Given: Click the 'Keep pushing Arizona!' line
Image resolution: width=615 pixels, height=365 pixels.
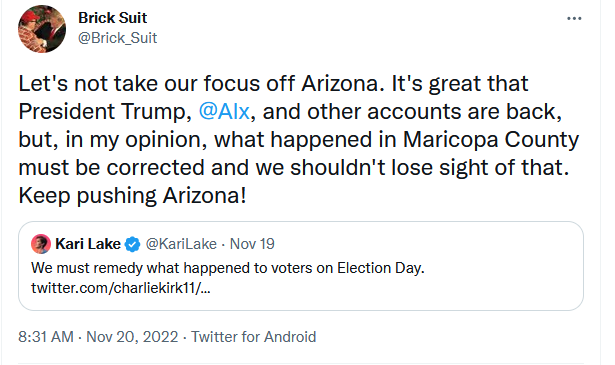Looking at the screenshot, I should pos(133,195).
